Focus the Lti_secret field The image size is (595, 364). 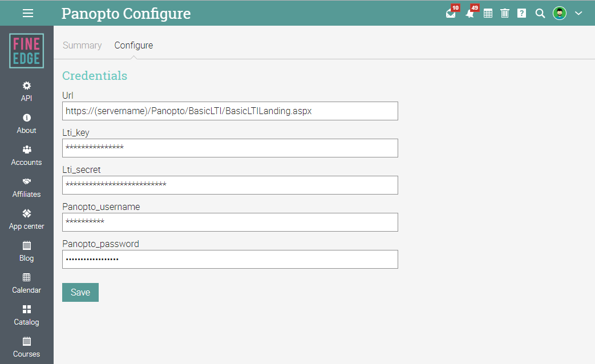[230, 185]
